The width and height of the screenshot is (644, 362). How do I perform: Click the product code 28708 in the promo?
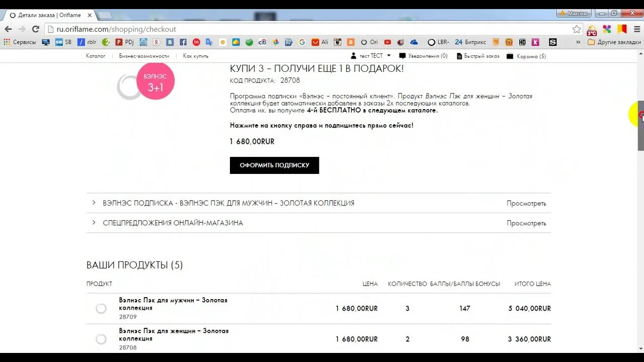coord(290,80)
